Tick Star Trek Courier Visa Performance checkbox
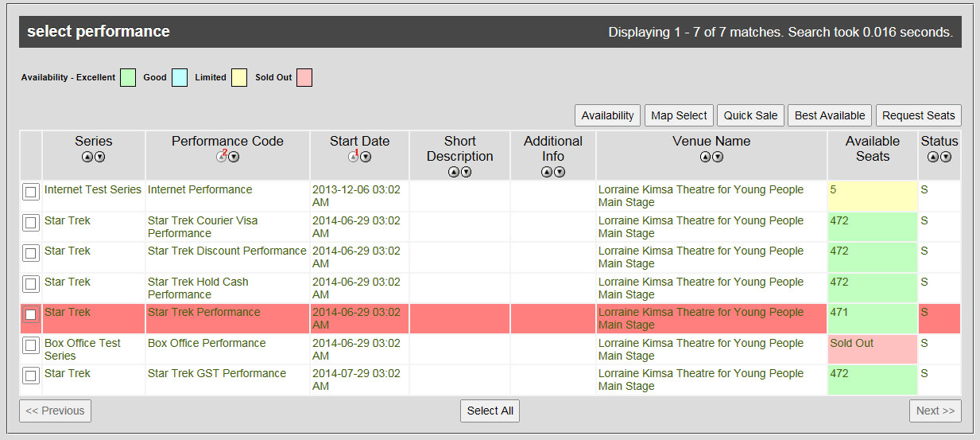The height and width of the screenshot is (440, 980). tap(30, 223)
